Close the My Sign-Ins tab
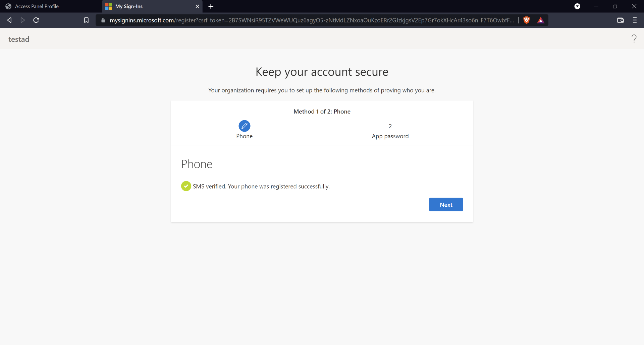 pyautogui.click(x=197, y=6)
